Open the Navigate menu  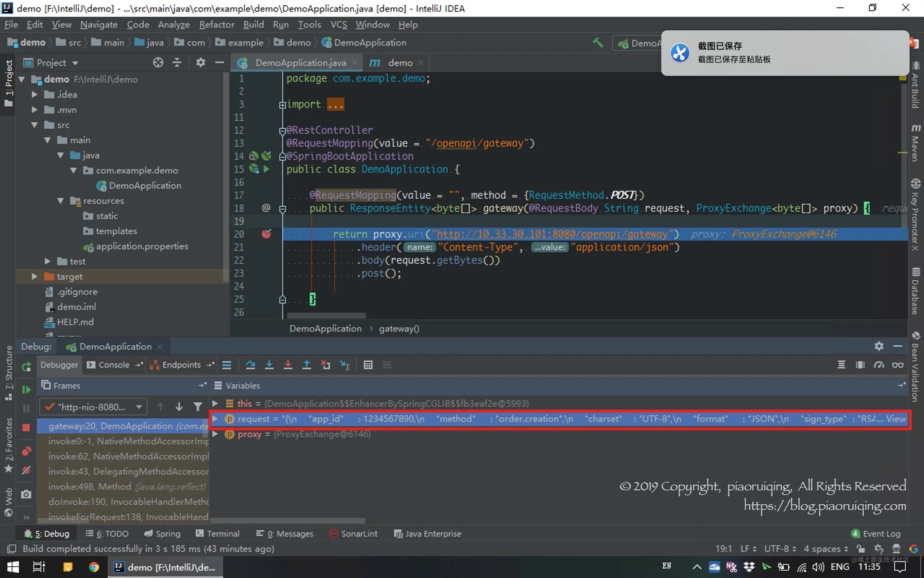[x=99, y=25]
